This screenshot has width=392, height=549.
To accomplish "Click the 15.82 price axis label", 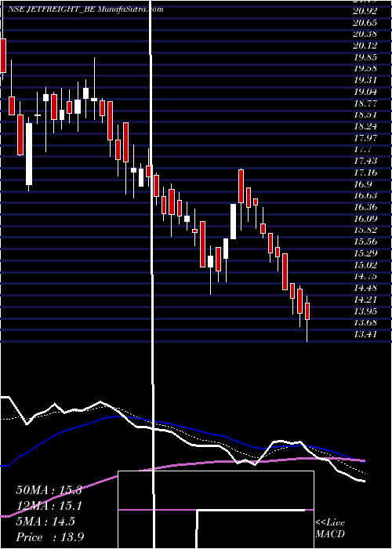I will (365, 230).
